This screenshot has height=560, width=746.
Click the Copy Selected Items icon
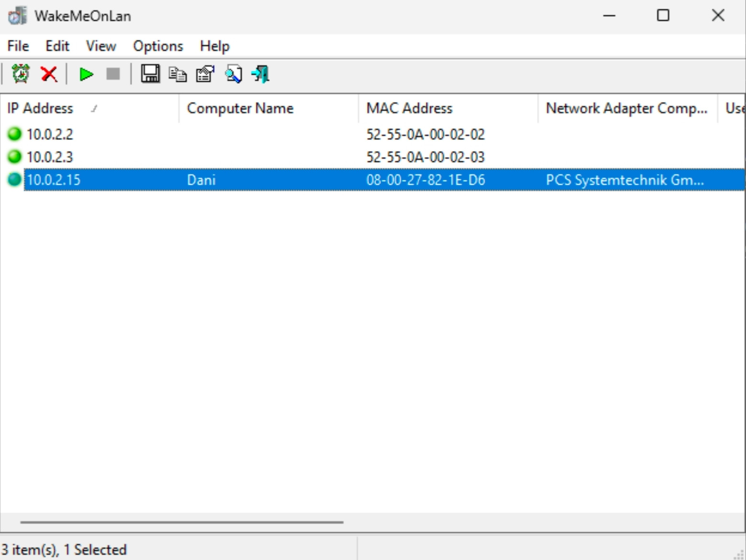(x=178, y=74)
